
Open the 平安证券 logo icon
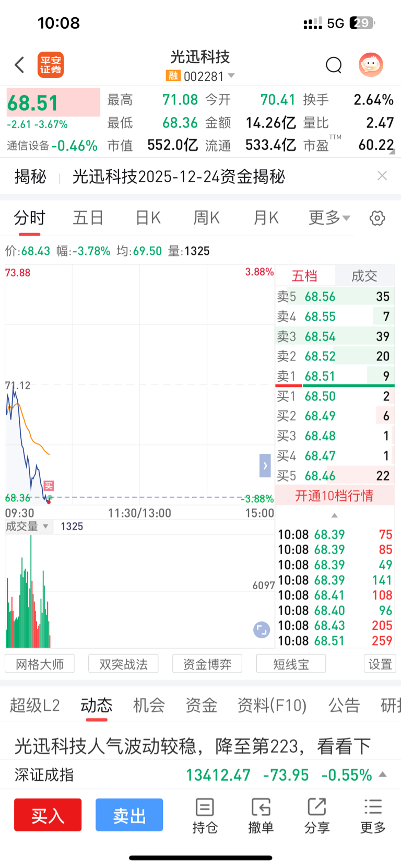[x=50, y=65]
